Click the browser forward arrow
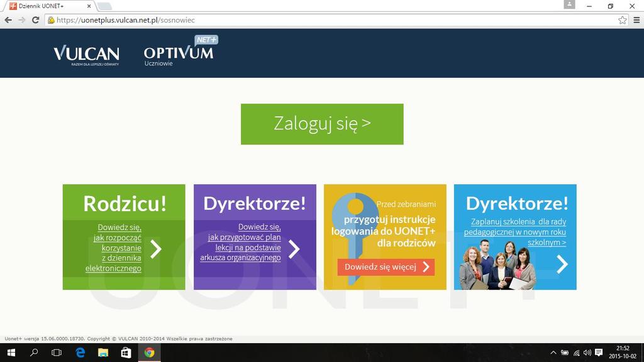Image resolution: width=644 pixels, height=362 pixels. 22,20
